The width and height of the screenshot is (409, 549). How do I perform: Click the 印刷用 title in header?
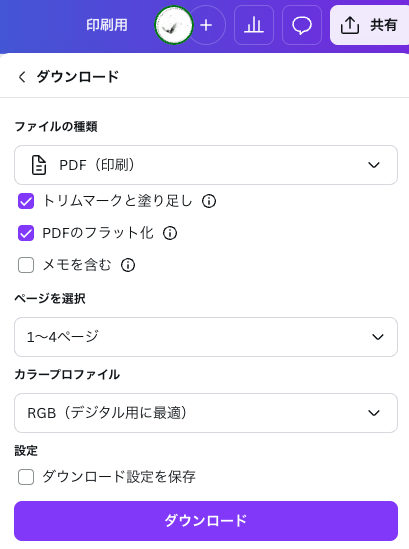(x=107, y=25)
